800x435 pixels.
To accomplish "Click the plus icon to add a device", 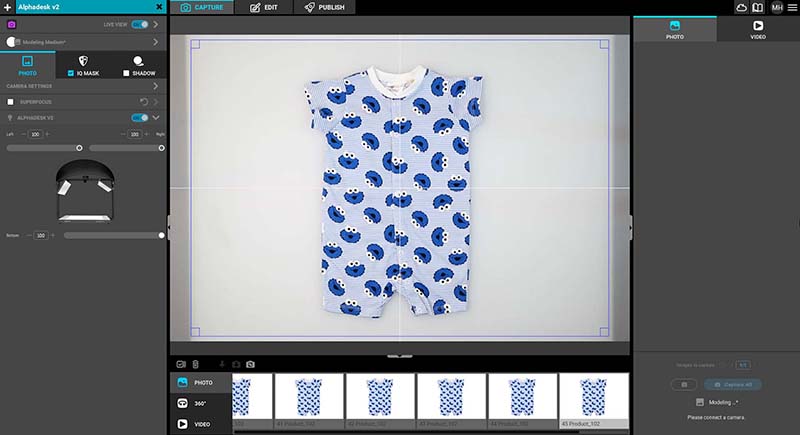I will [x=7, y=7].
